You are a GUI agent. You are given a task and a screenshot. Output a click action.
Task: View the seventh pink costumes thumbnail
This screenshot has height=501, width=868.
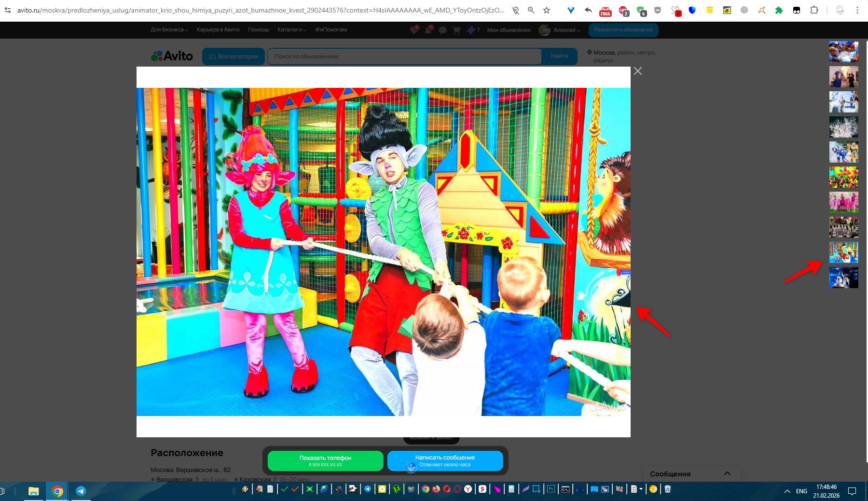coord(843,202)
